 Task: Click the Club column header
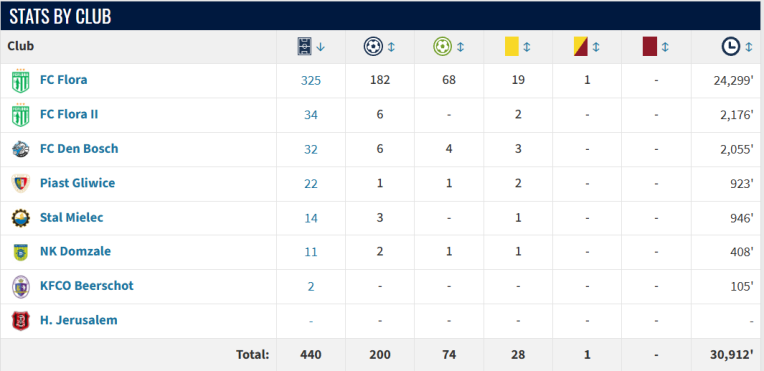tap(20, 46)
